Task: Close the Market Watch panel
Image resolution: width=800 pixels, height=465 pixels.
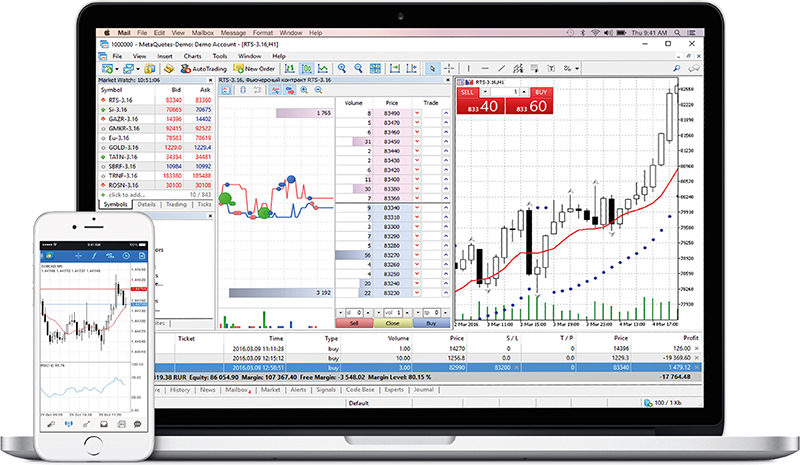Action: 210,80
